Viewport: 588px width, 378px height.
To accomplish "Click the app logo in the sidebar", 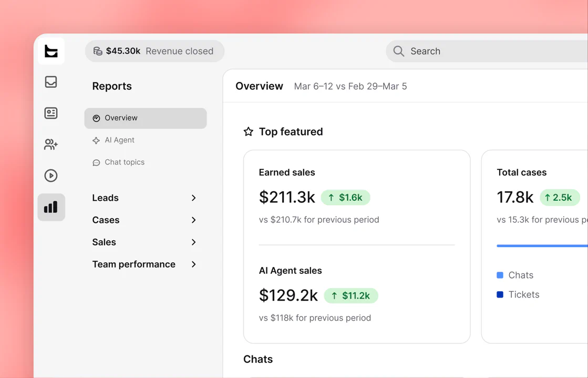I will click(51, 51).
